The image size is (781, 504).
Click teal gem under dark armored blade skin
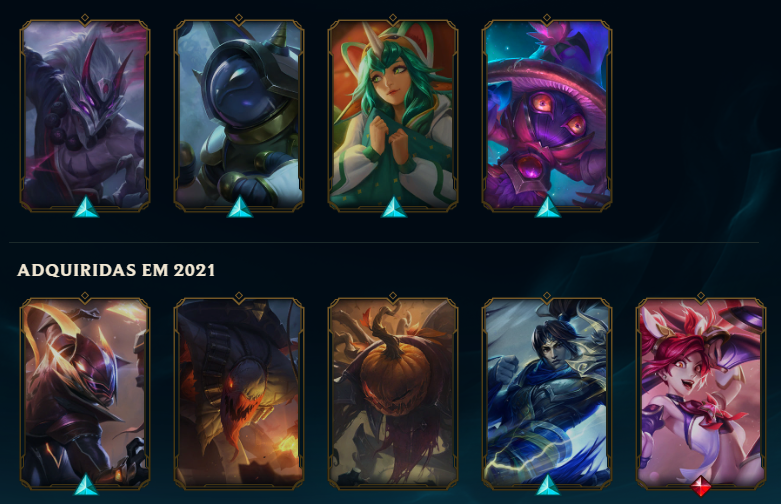(x=86, y=485)
